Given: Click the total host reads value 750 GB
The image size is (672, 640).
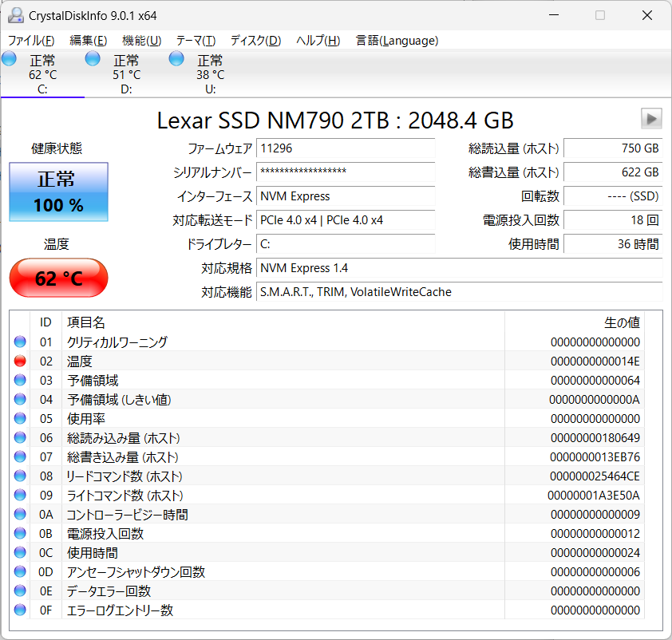Looking at the screenshot, I should 613,148.
